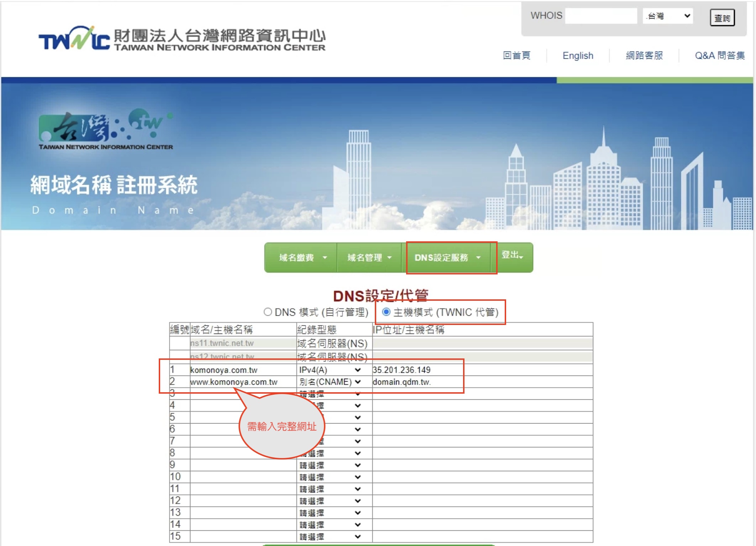
Task: Click the 登出 logout menu item
Action: [512, 255]
